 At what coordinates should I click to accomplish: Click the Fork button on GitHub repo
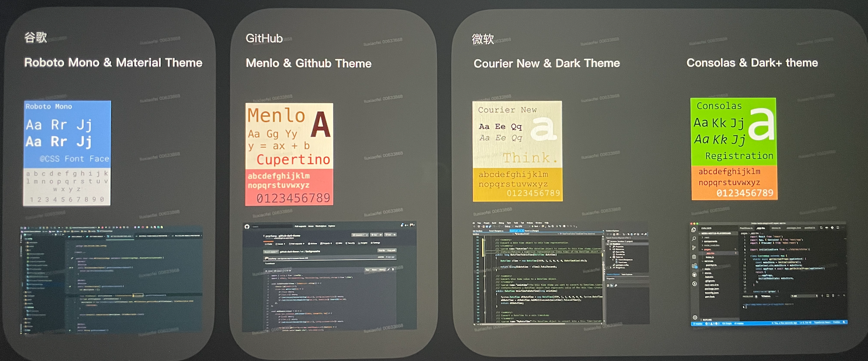pyautogui.click(x=390, y=235)
